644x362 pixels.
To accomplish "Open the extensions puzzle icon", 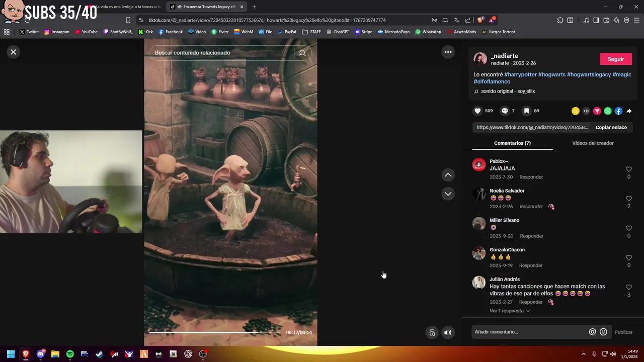I will (560, 20).
